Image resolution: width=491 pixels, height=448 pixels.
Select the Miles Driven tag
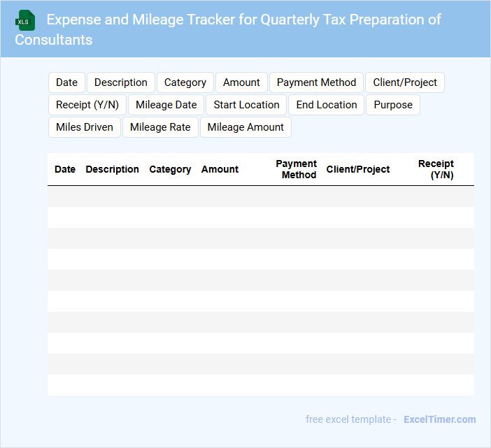(85, 127)
